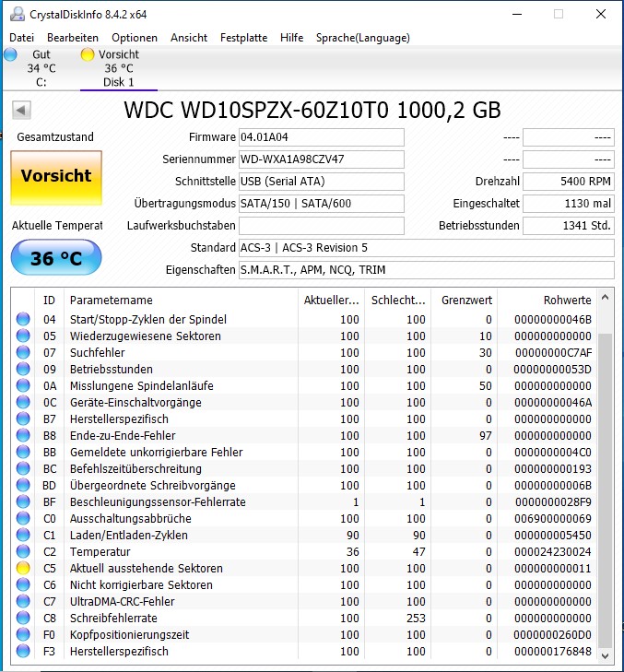624x672 pixels.
Task: Click the status icon for F3 Herstellerspezifisch
Action: pos(23,651)
